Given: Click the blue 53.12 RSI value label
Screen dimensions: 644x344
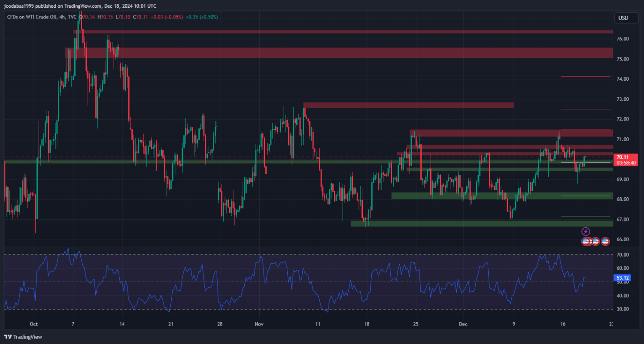Looking at the screenshot, I should click(x=623, y=278).
